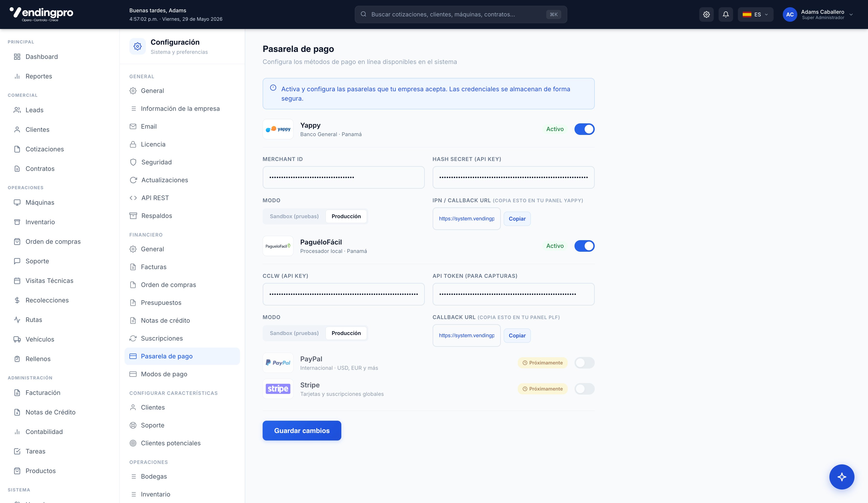Viewport: 868px width, 503px height.
Task: Click the API Token (para capturas) field
Action: coord(513,294)
